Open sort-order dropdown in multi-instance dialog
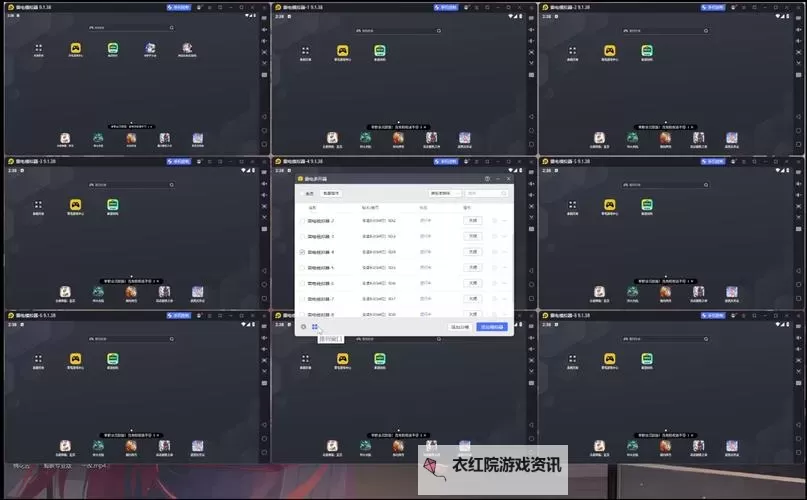807x500 pixels. click(x=445, y=193)
